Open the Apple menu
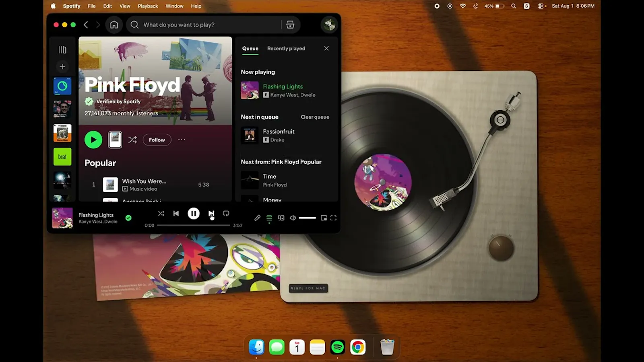Viewport: 644px width, 362px height. tap(53, 6)
